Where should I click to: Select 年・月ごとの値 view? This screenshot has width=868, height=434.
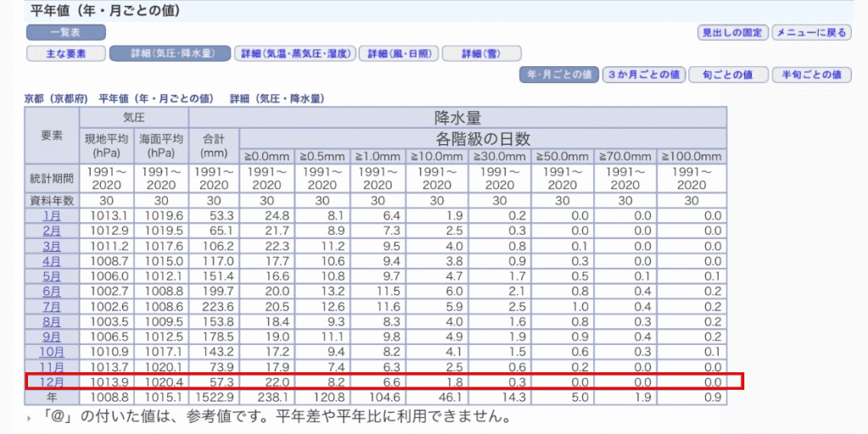coord(559,75)
